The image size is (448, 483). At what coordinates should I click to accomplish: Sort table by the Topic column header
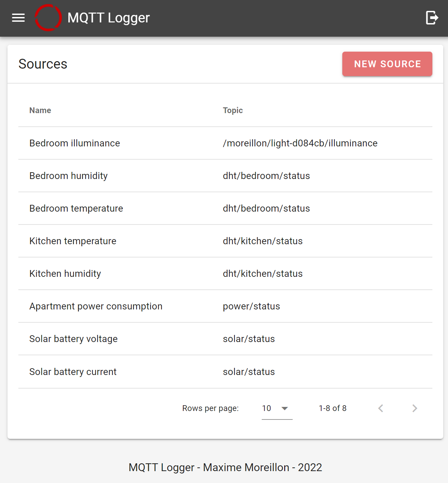pyautogui.click(x=233, y=110)
